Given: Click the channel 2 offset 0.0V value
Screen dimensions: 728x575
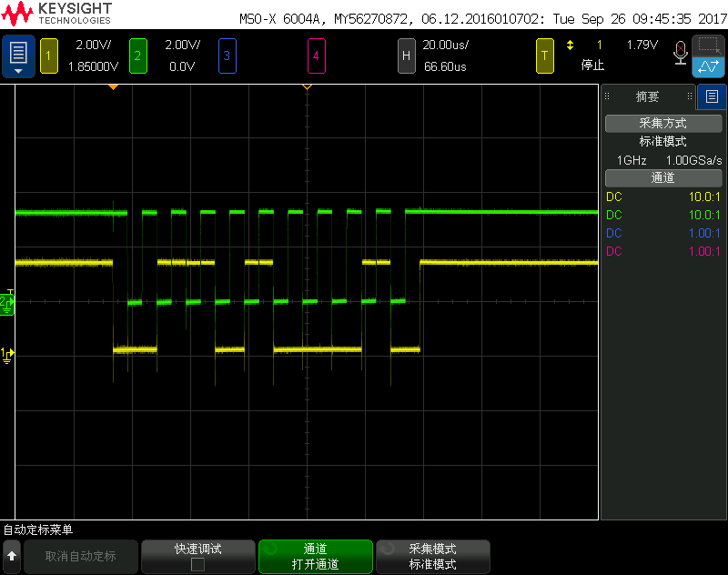Looking at the screenshot, I should [x=182, y=66].
